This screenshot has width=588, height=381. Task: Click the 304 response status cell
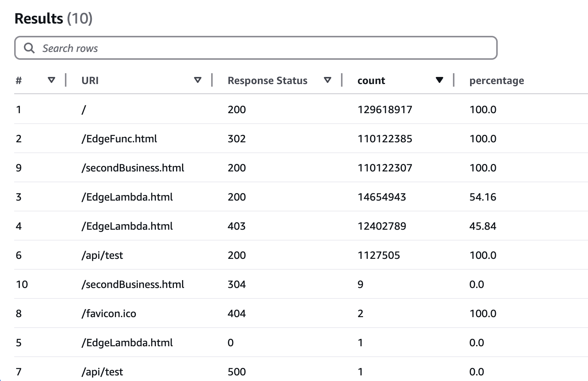tap(237, 284)
